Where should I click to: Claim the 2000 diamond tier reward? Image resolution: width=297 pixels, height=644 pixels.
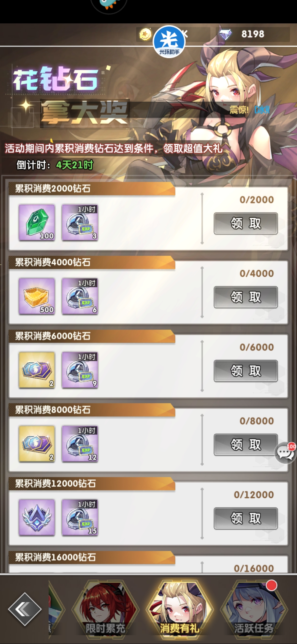(x=246, y=223)
